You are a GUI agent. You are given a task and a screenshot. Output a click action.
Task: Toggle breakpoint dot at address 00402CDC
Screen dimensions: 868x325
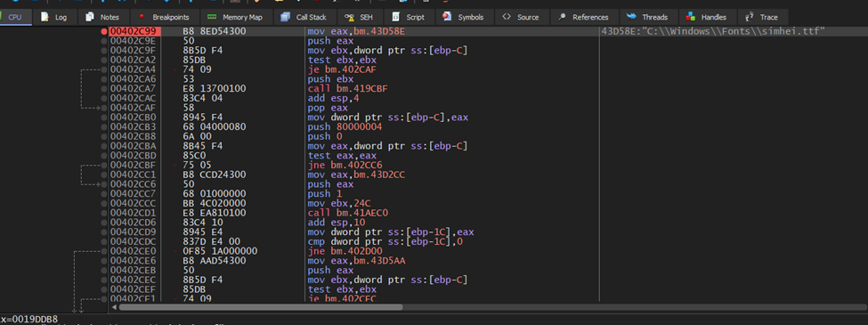click(104, 241)
